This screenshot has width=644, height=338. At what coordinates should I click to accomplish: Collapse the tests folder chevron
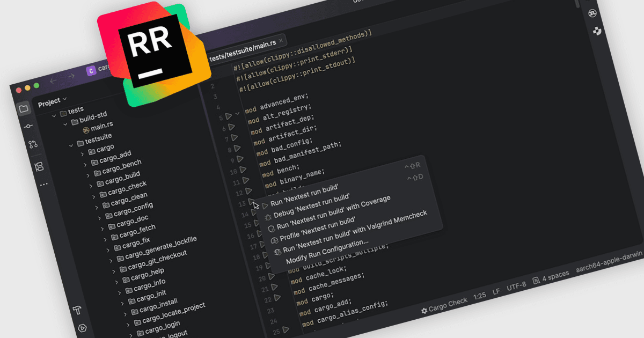(x=54, y=115)
